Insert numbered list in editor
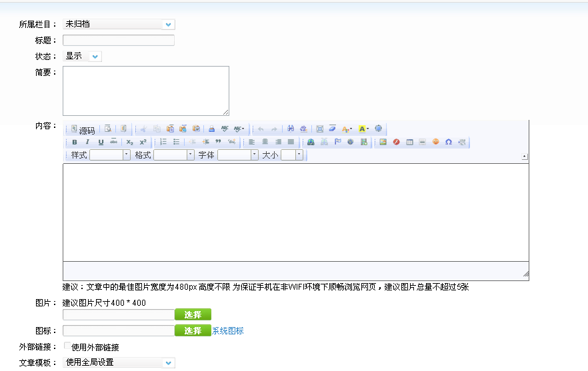This screenshot has height=371, width=588. [x=163, y=142]
